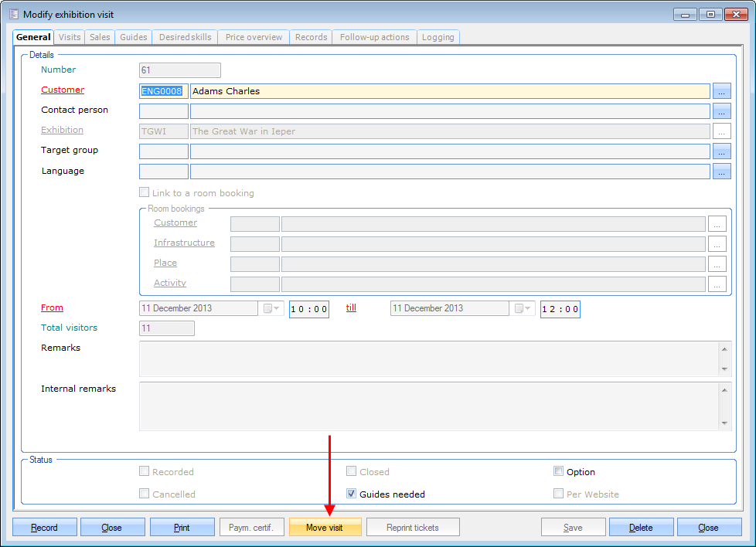Check Link to a room booking
Screen dimensions: 756x547
click(x=144, y=192)
